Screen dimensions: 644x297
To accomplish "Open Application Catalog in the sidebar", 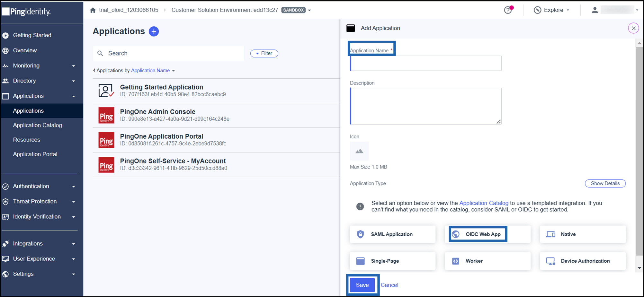I will (x=38, y=125).
